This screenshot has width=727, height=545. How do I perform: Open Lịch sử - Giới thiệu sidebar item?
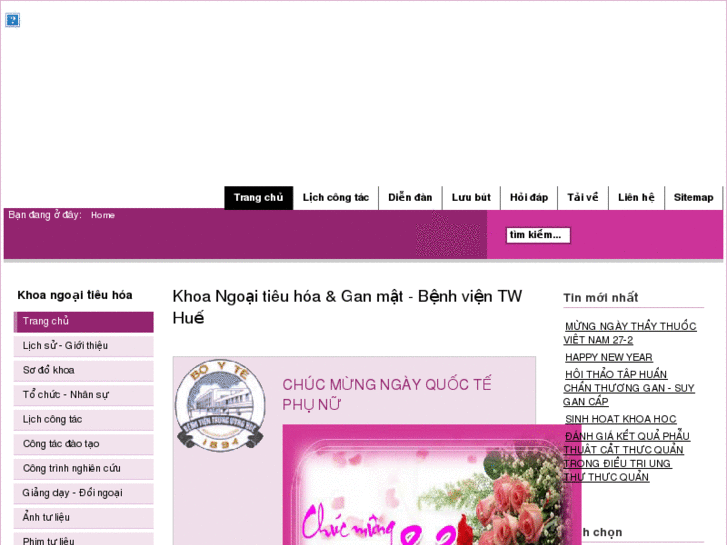[x=83, y=346]
